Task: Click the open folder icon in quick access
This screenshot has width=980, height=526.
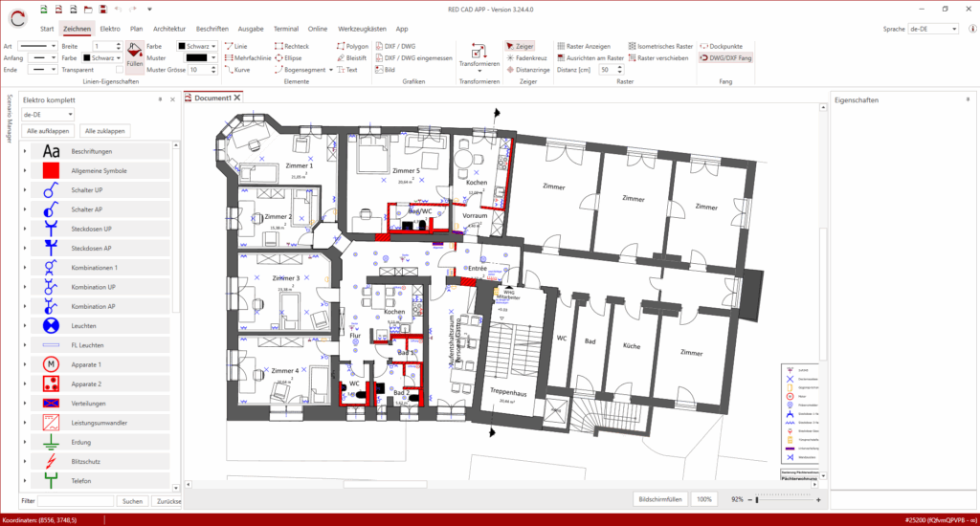Action: pos(88,10)
